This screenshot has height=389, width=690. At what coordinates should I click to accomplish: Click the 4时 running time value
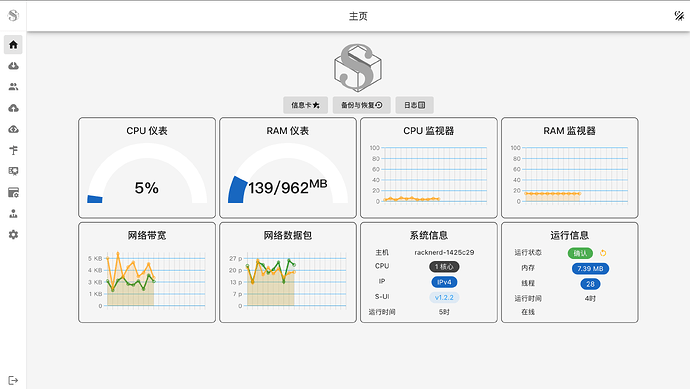(x=590, y=298)
